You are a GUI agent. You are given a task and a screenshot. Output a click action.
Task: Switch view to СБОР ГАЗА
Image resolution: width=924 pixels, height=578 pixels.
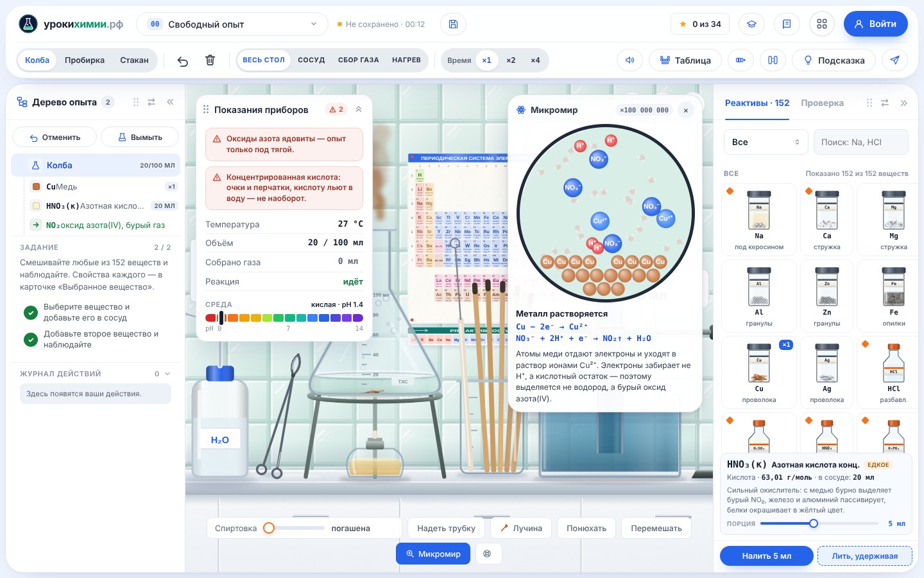(x=358, y=60)
